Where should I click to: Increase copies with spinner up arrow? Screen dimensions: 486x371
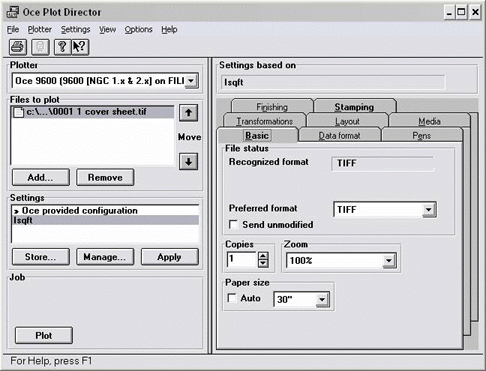263,256
